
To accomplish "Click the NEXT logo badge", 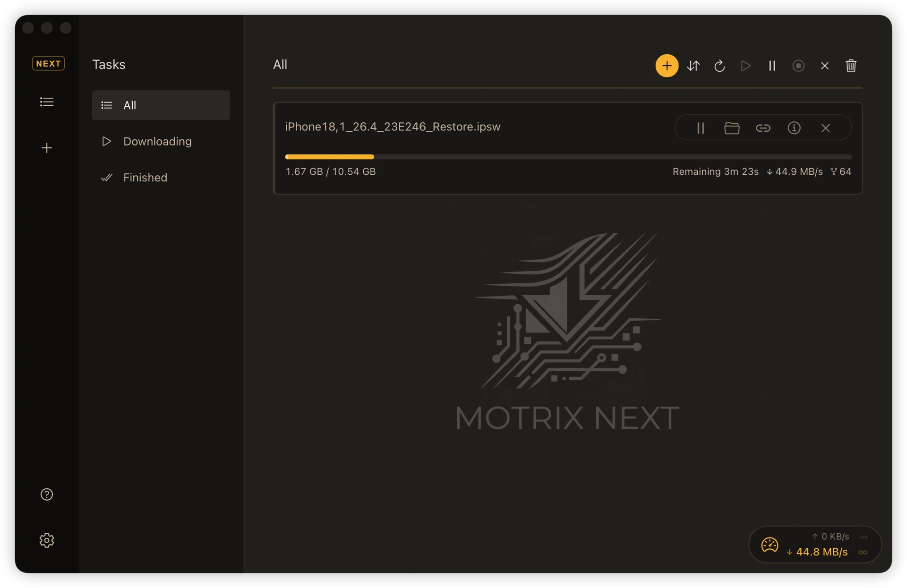I will [x=48, y=63].
